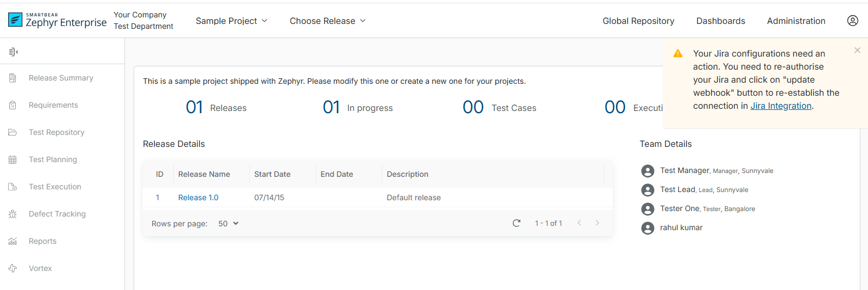
Task: Refresh the Release Details table
Action: click(517, 223)
